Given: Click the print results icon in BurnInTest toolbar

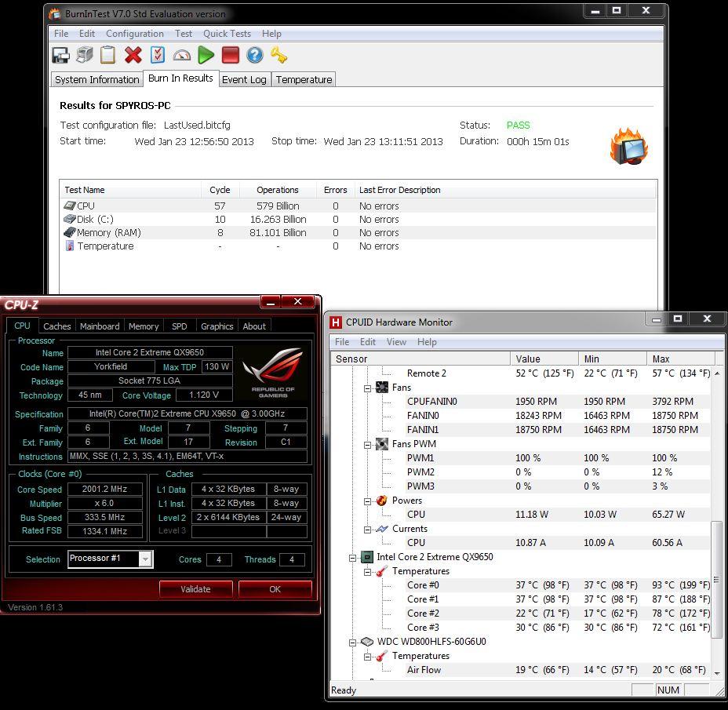Looking at the screenshot, I should (x=85, y=55).
